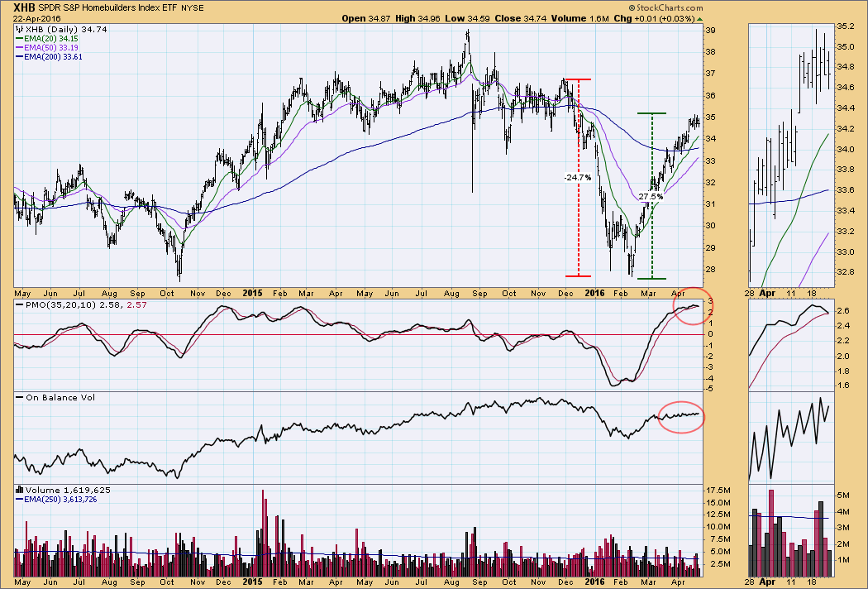Viewport: 868px width, 589px height.
Task: Click the Open 34.87 value
Action: 367,18
